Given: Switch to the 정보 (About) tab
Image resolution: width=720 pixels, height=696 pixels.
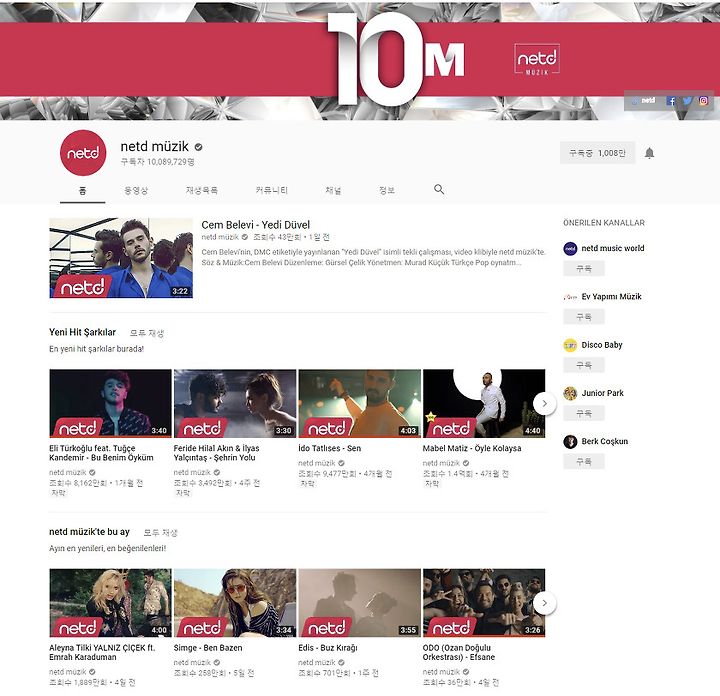Looking at the screenshot, I should [387, 190].
